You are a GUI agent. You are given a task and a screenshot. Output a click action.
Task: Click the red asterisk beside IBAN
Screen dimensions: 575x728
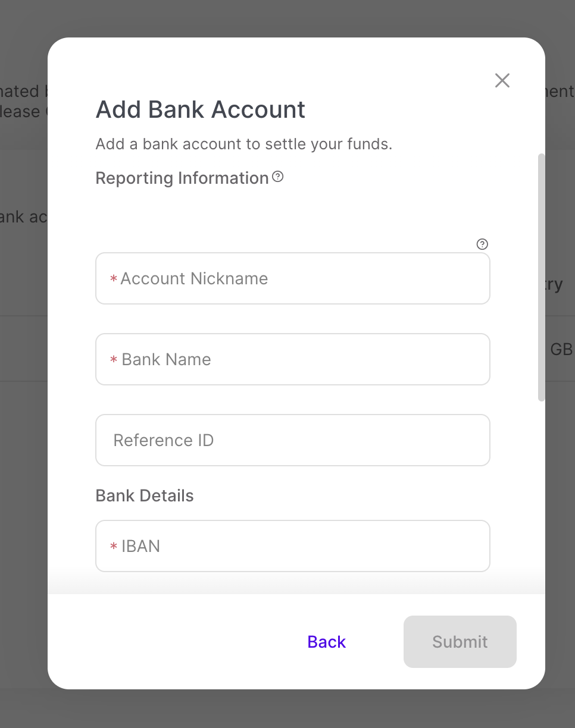[x=113, y=547]
